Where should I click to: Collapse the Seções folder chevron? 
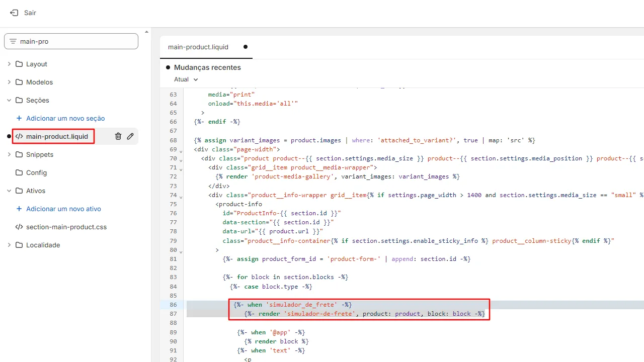point(9,100)
